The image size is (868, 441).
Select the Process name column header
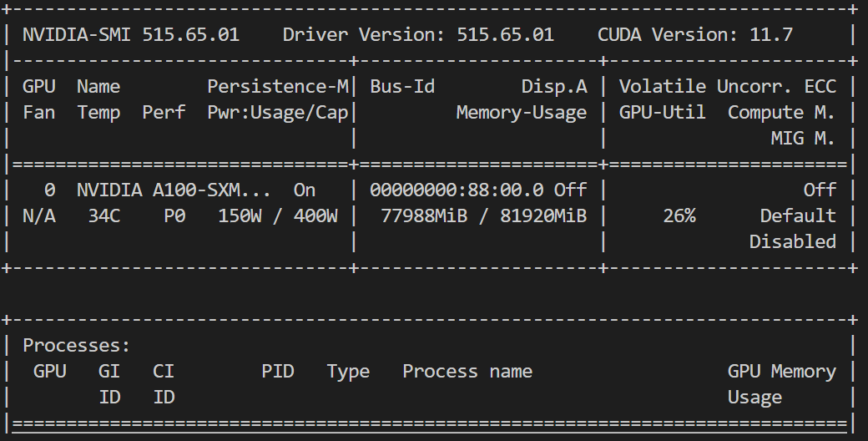467,371
